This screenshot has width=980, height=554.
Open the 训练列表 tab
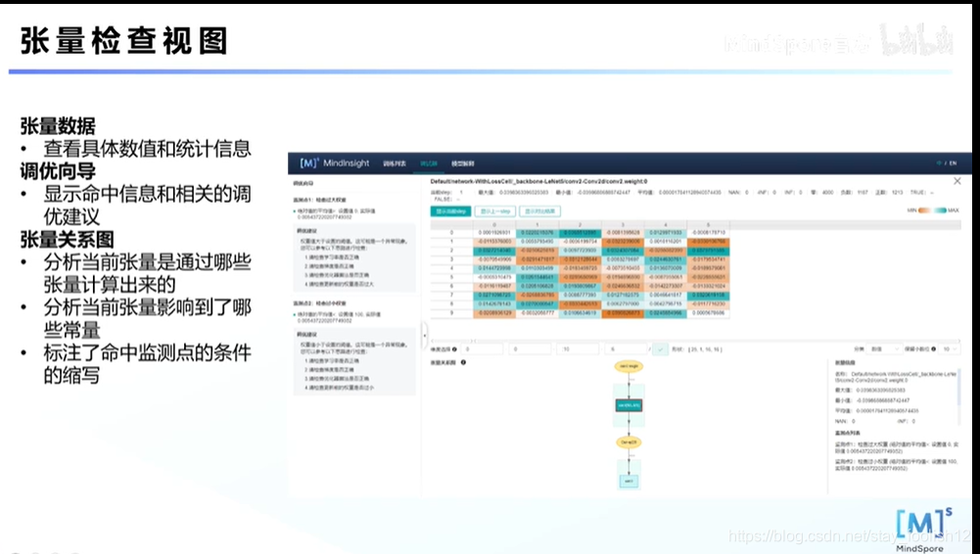coord(394,163)
